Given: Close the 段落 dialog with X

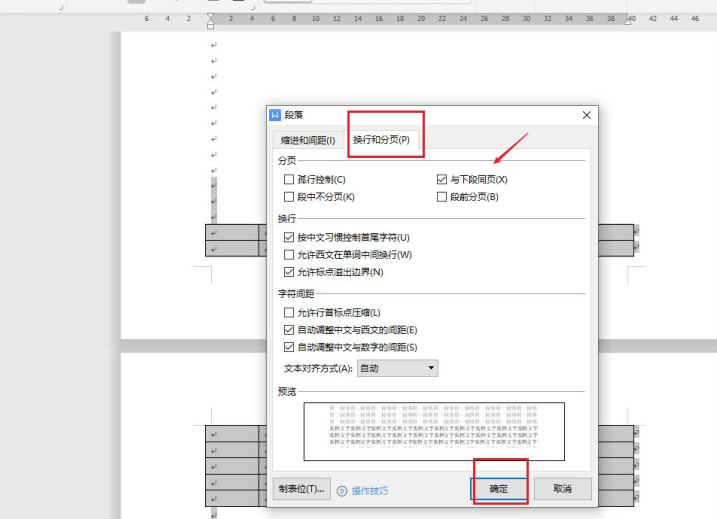Looking at the screenshot, I should point(586,116).
